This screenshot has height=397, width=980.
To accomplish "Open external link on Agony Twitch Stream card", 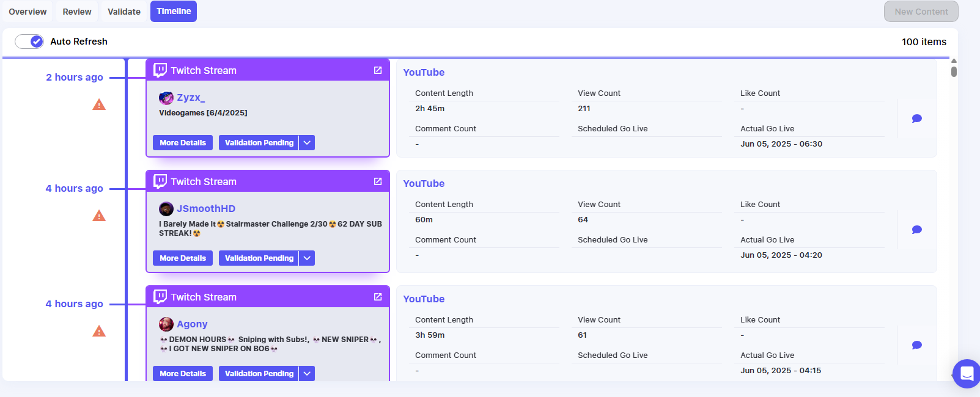I will point(378,297).
